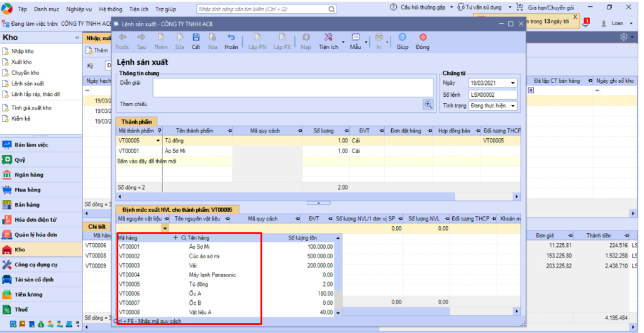This screenshot has height=333, width=644.
Task: Click the Lập PX toolbar icon
Action: tap(282, 37)
